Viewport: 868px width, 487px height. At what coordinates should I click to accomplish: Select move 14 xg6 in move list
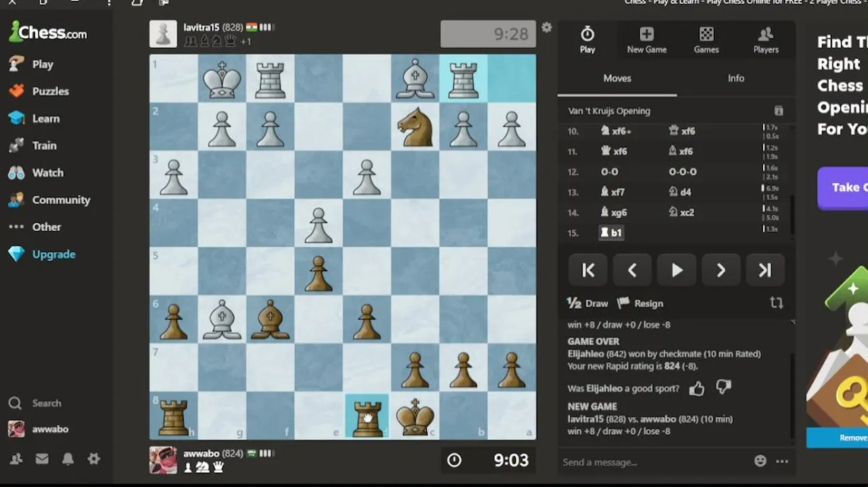[x=614, y=212]
